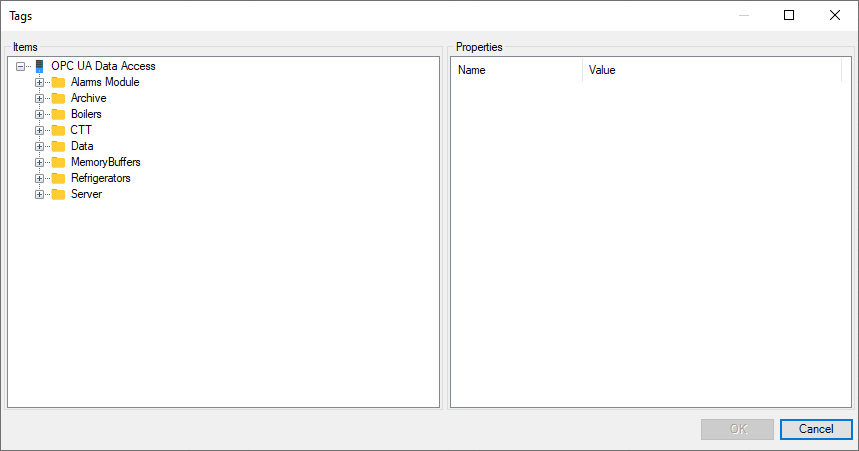Click the CTT folder icon
The width and height of the screenshot is (859, 451).
coord(58,130)
